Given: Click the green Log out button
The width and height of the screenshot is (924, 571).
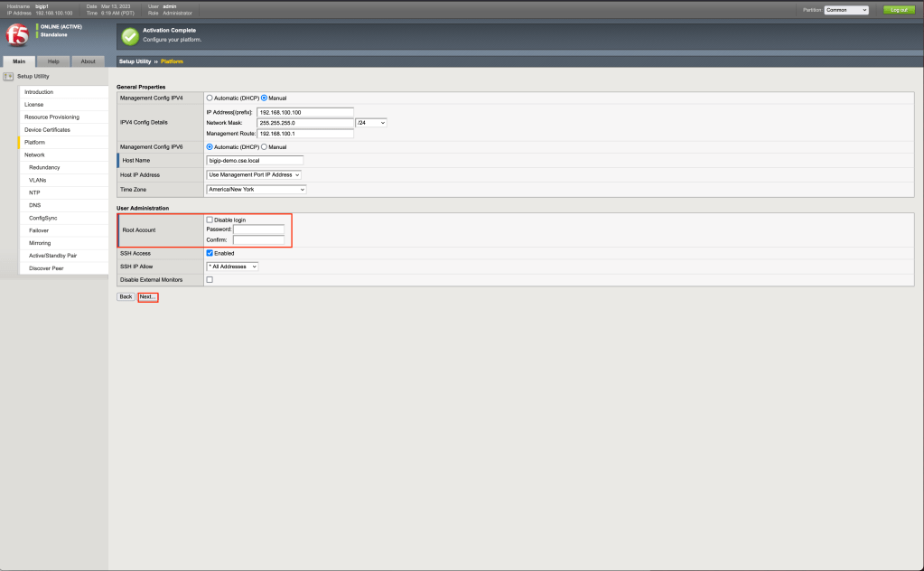Looking at the screenshot, I should tap(898, 10).
